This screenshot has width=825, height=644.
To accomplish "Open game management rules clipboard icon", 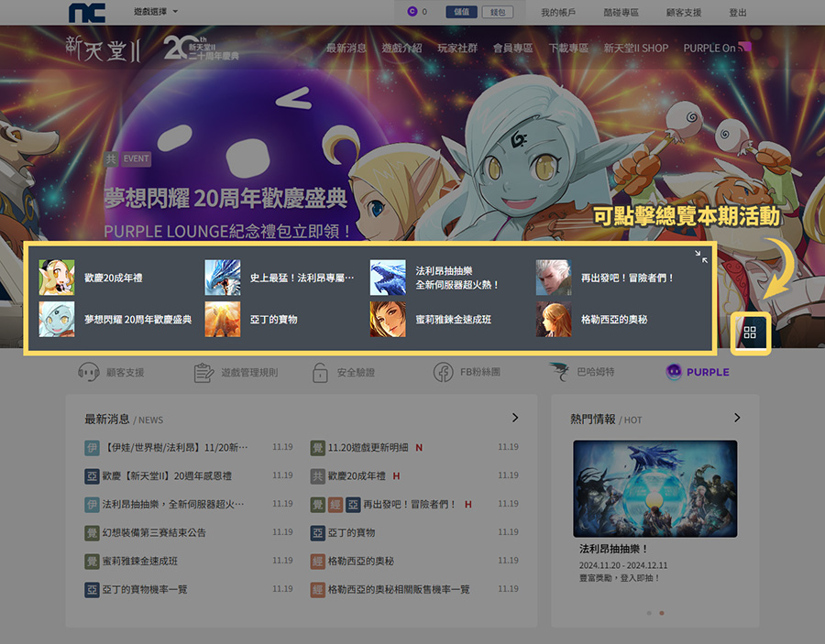I will pos(203,372).
